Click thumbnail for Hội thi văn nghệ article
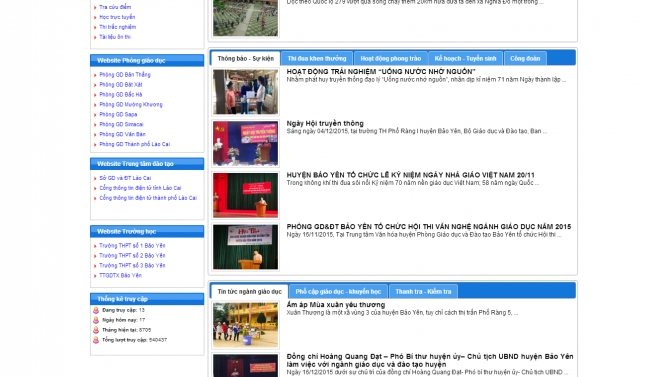Viewport: 670px width, 377px height. (x=245, y=247)
